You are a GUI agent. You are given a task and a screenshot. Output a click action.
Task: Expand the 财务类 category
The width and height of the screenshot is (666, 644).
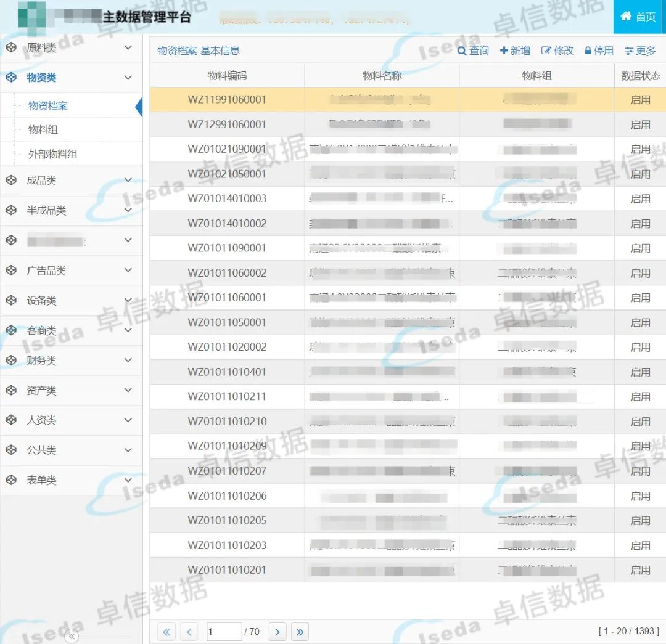click(128, 361)
